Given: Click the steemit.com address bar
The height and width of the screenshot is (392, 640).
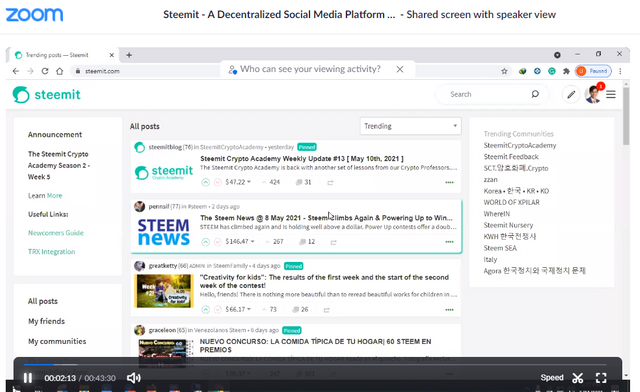Looking at the screenshot, I should coord(102,71).
